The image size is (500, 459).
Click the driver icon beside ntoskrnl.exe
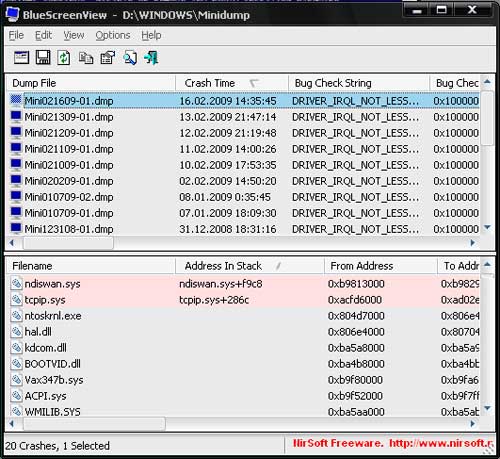tap(16, 315)
